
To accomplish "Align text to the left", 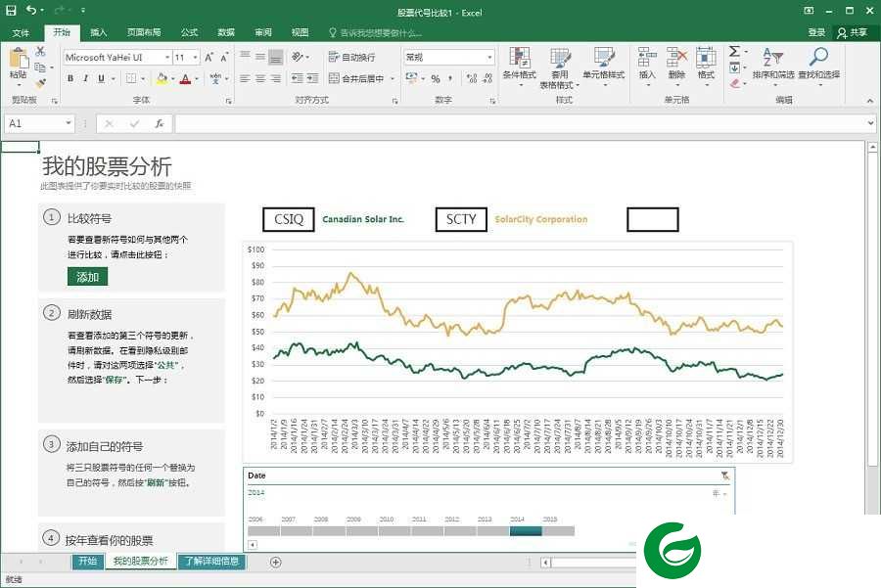I will tap(245, 78).
